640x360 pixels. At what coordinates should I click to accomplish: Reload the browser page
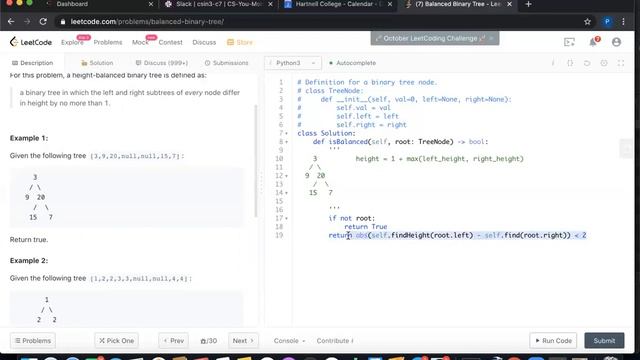coord(43,22)
